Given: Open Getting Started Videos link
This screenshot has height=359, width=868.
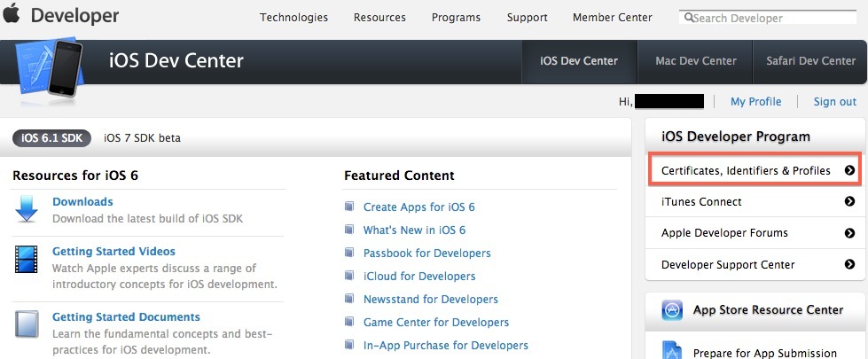Looking at the screenshot, I should (113, 251).
